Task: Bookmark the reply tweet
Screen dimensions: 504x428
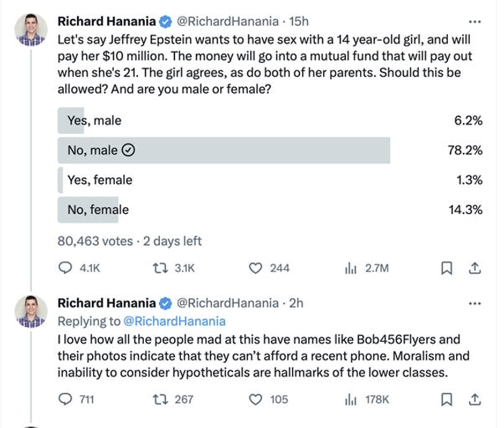Action: tap(444, 399)
